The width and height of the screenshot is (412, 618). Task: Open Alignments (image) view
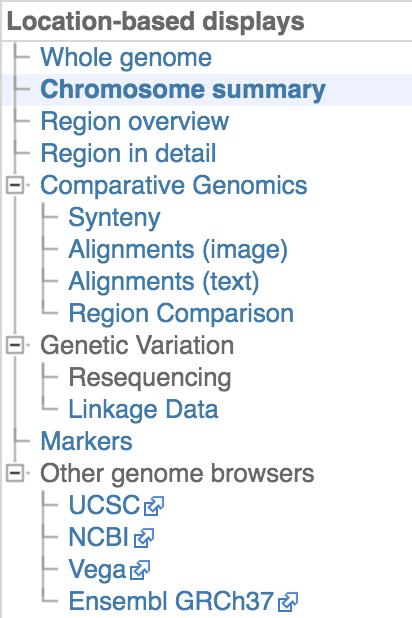178,249
